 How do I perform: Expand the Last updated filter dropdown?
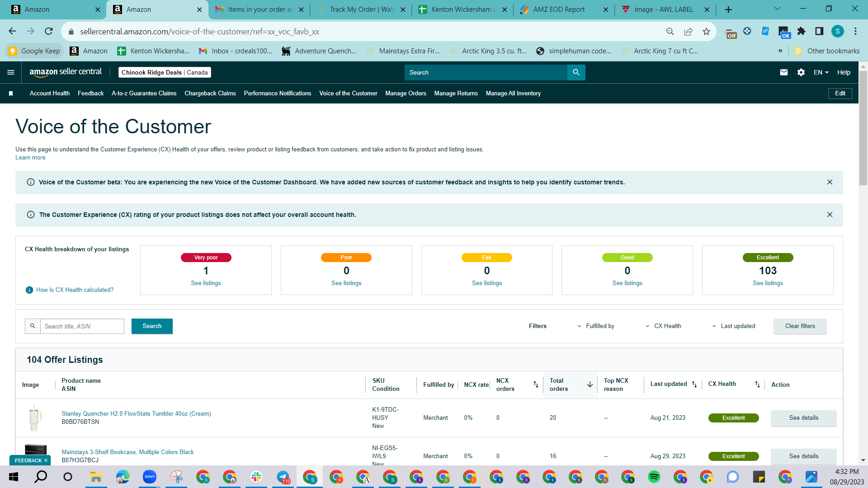[734, 326]
